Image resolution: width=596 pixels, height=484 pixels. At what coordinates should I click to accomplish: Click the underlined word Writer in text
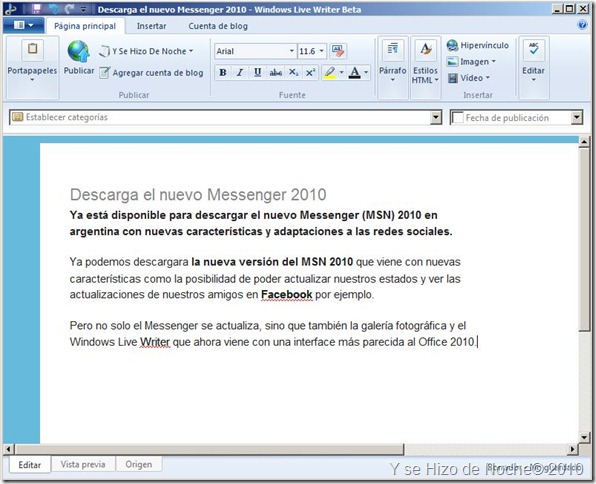point(155,342)
